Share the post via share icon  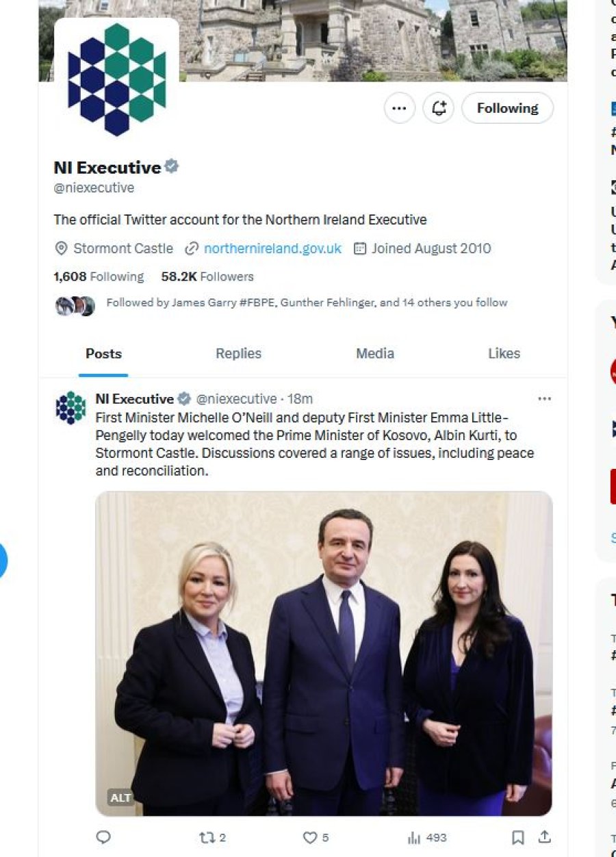coord(544,837)
